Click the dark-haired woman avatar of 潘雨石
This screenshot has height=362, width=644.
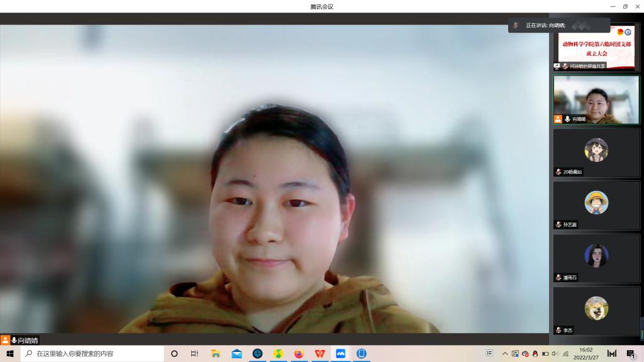pos(596,255)
